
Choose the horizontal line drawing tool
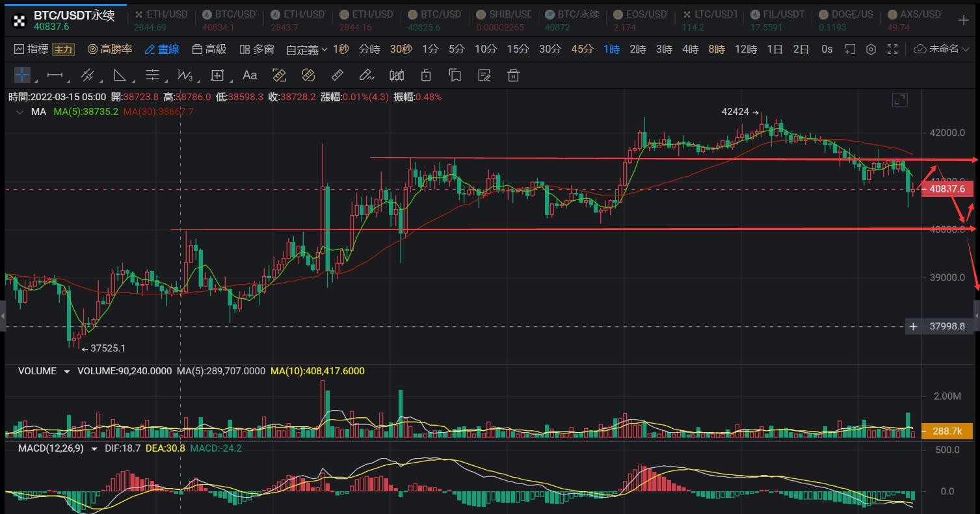pos(55,75)
